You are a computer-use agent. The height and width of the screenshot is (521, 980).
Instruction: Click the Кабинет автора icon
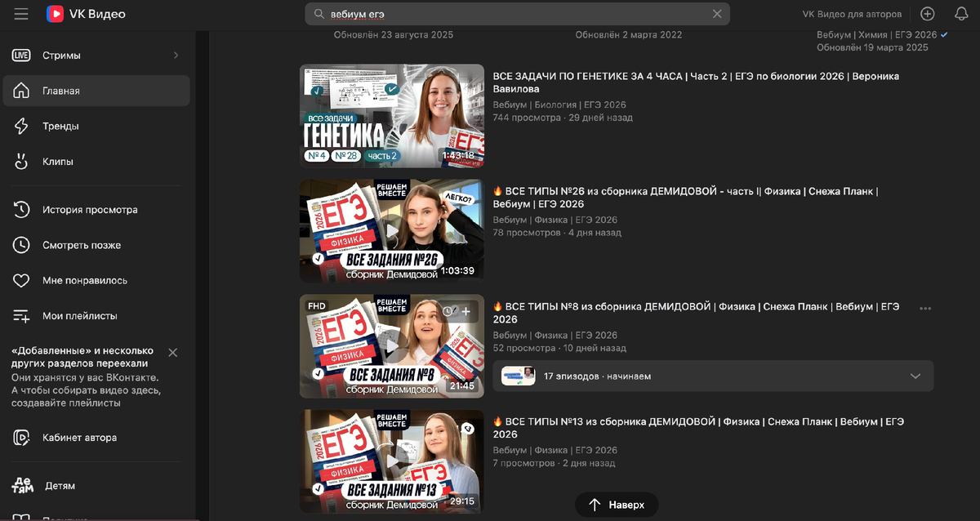[21, 438]
